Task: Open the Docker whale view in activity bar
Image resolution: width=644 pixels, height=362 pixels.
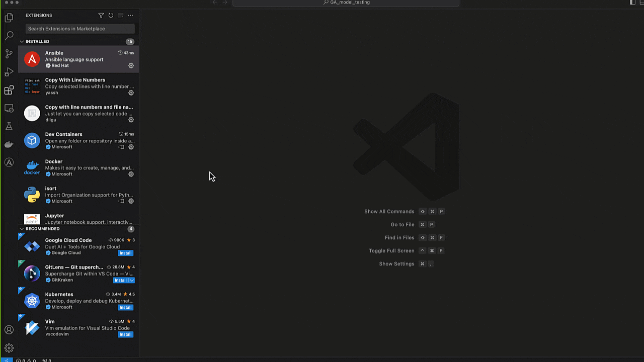Action: 9,144
